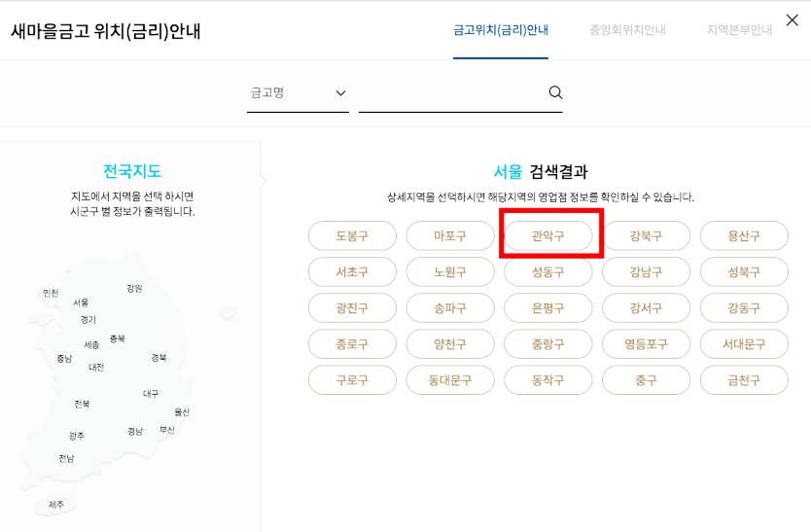Image resolution: width=811 pixels, height=532 pixels.
Task: Select 서울 on the national map
Action: [x=81, y=302]
